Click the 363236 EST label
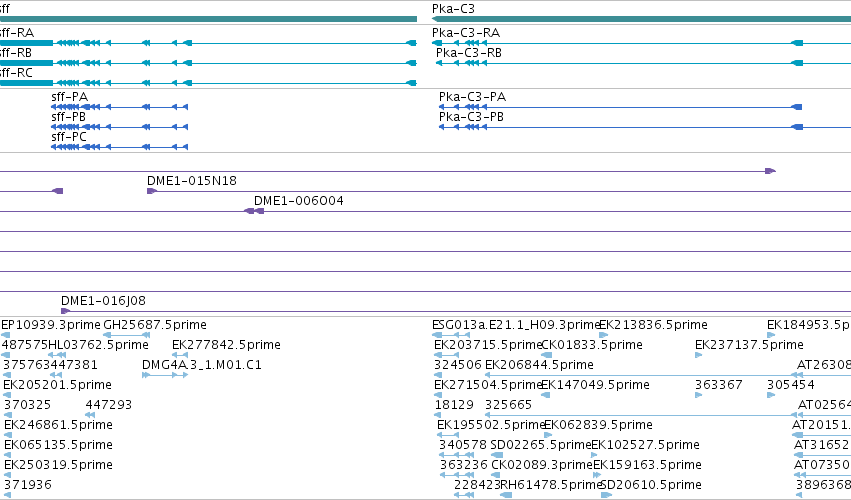851x500 pixels. (x=463, y=465)
